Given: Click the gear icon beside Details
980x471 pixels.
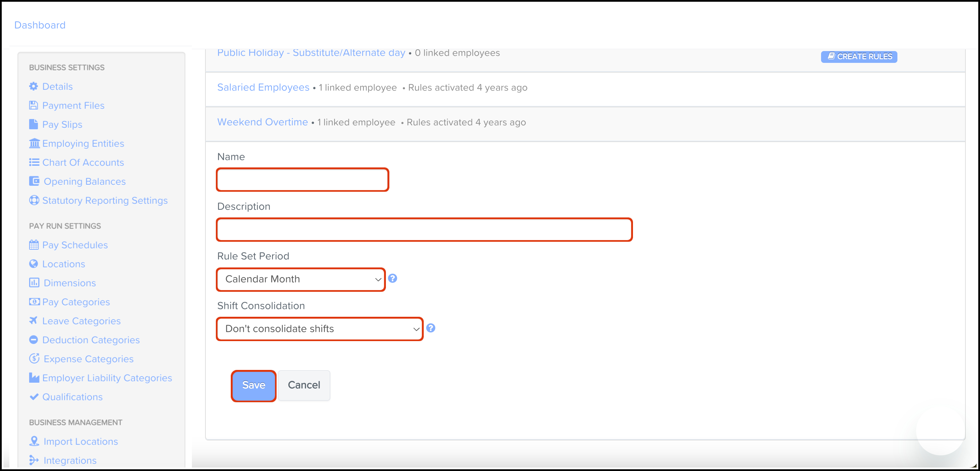Looking at the screenshot, I should (33, 86).
